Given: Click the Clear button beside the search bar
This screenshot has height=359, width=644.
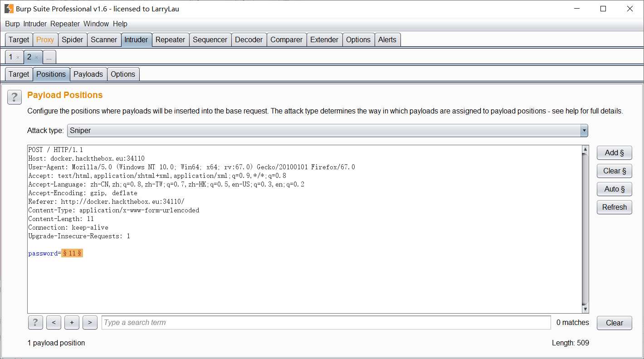Looking at the screenshot, I should point(614,323).
